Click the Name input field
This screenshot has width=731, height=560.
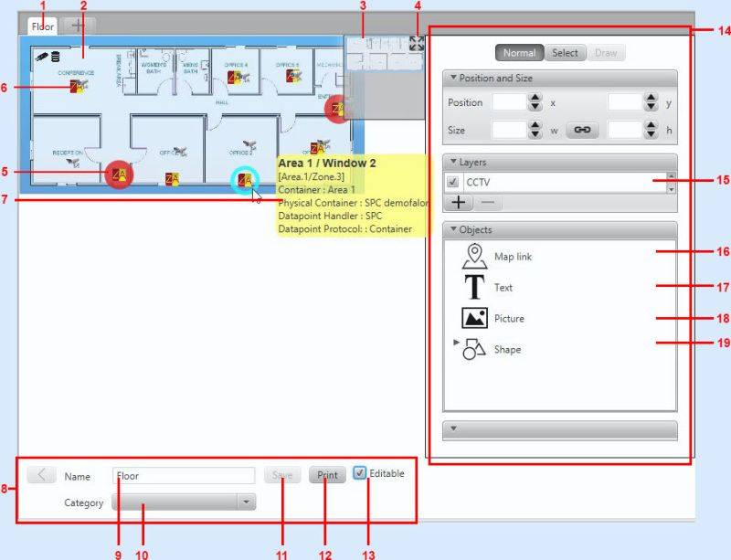184,476
